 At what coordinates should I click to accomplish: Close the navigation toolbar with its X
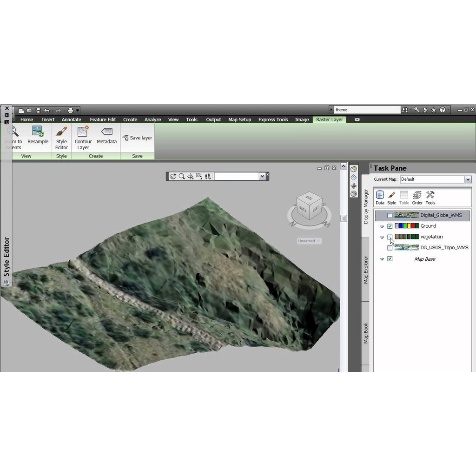[267, 174]
